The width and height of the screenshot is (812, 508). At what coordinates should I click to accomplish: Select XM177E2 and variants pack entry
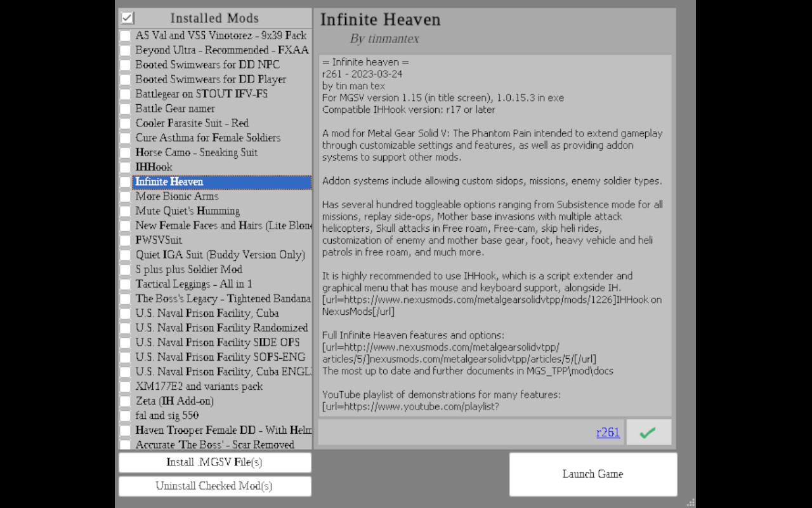(x=199, y=386)
